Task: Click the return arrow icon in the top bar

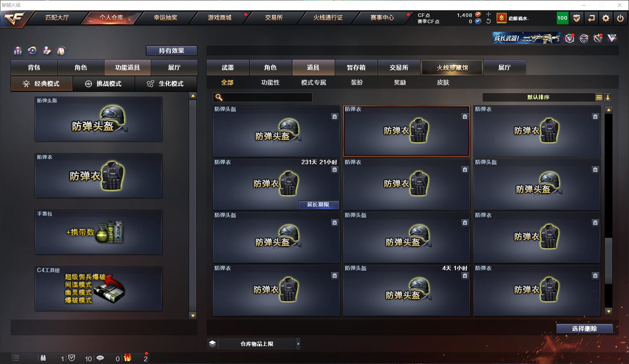Action: click(x=591, y=18)
